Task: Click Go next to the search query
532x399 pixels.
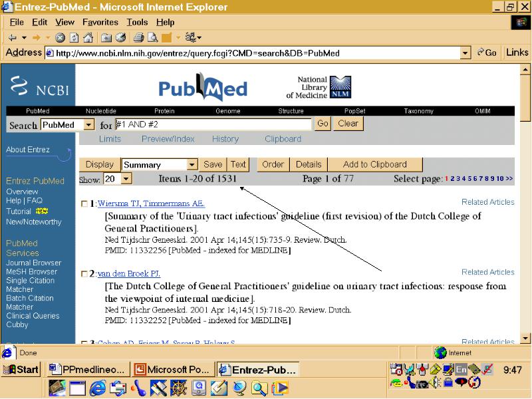Action: click(323, 124)
